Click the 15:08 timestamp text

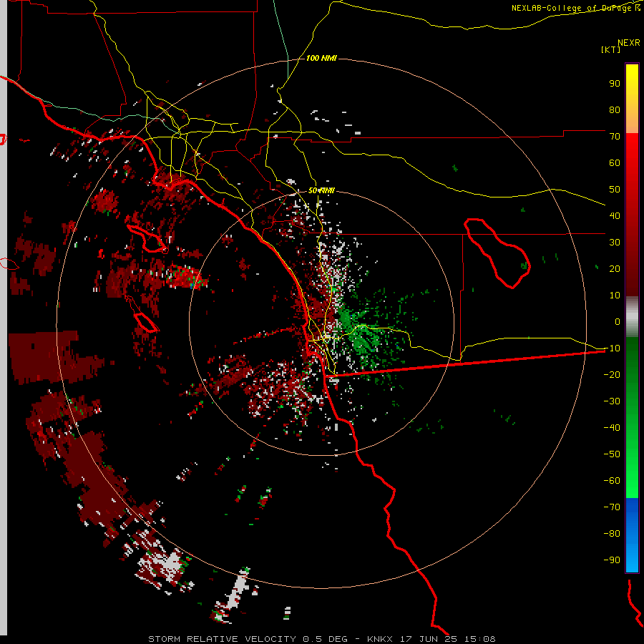[x=479, y=639]
